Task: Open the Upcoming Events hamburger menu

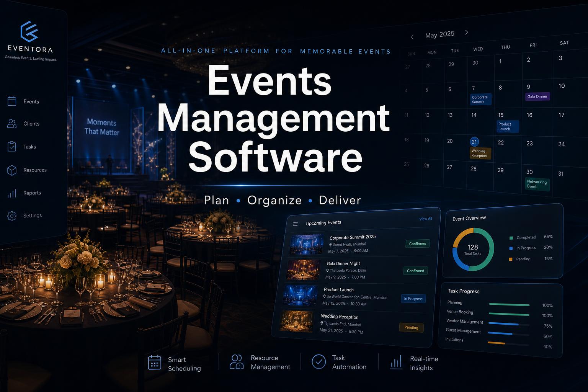Action: pos(295,224)
